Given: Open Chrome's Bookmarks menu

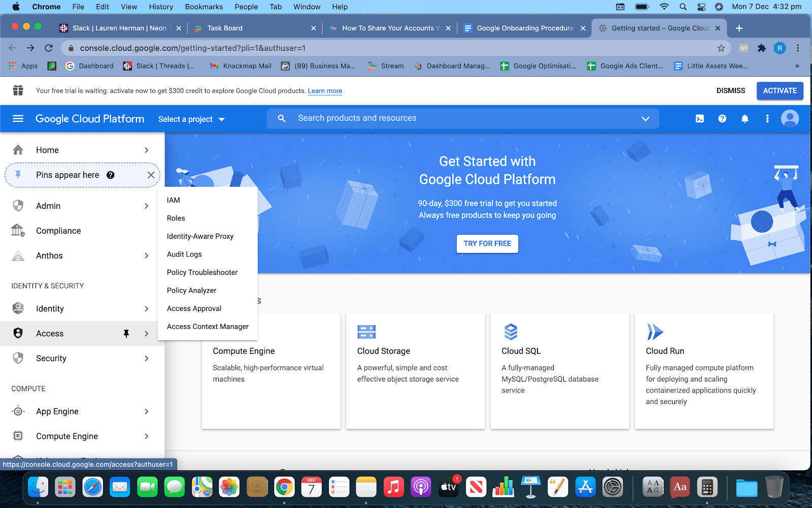Looking at the screenshot, I should pos(204,7).
